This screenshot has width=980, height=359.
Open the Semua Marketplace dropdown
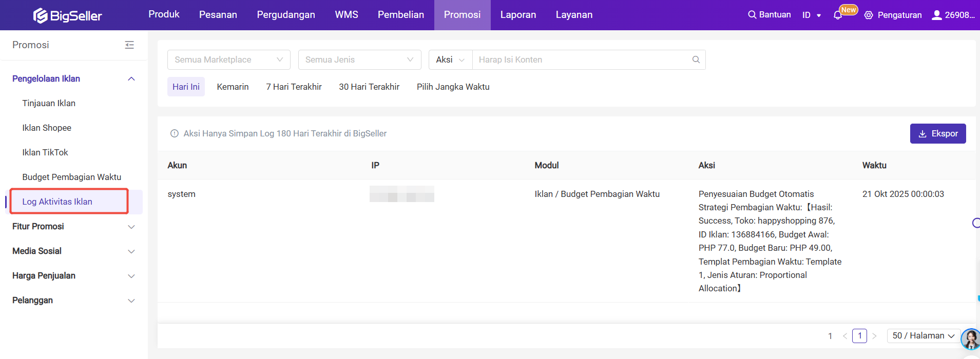click(228, 59)
